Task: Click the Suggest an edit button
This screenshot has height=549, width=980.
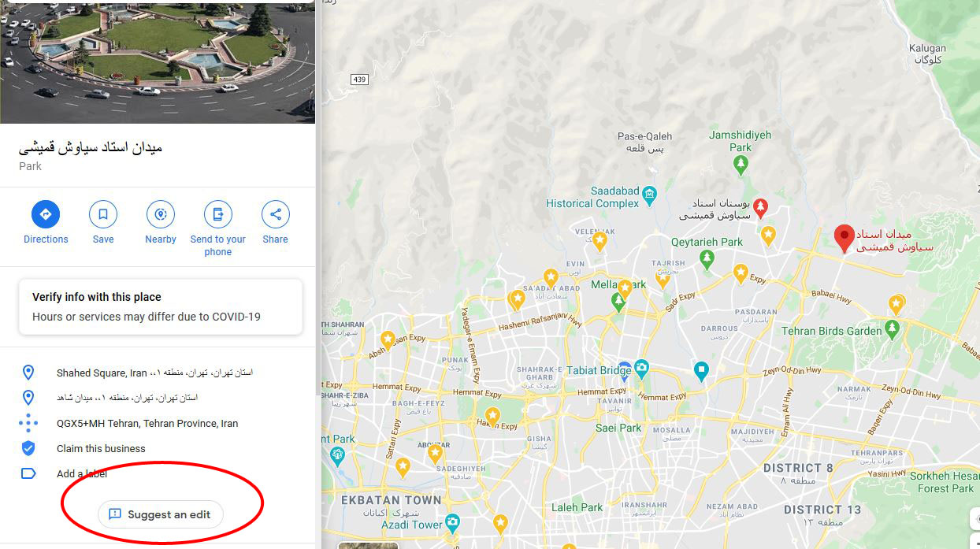Action: (161, 514)
